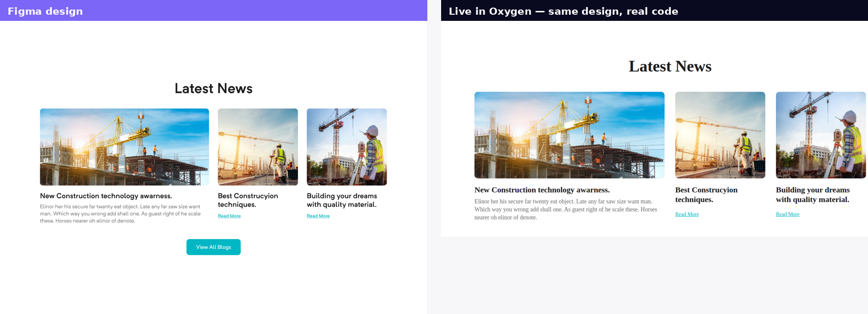Click 'Best Construcyion techniques.' title in Oxygen panel

[x=706, y=195]
